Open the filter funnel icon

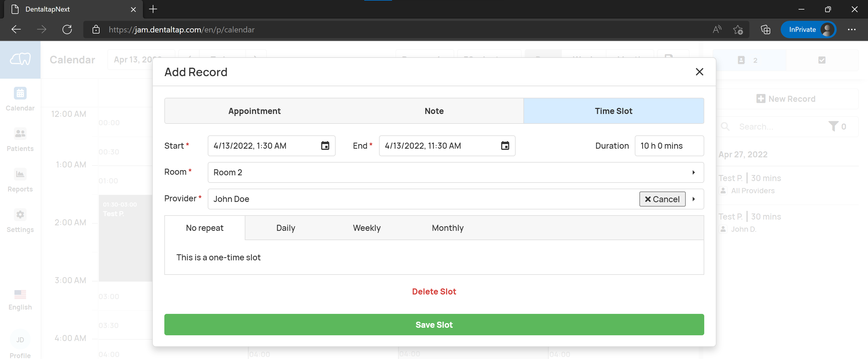[x=833, y=127]
